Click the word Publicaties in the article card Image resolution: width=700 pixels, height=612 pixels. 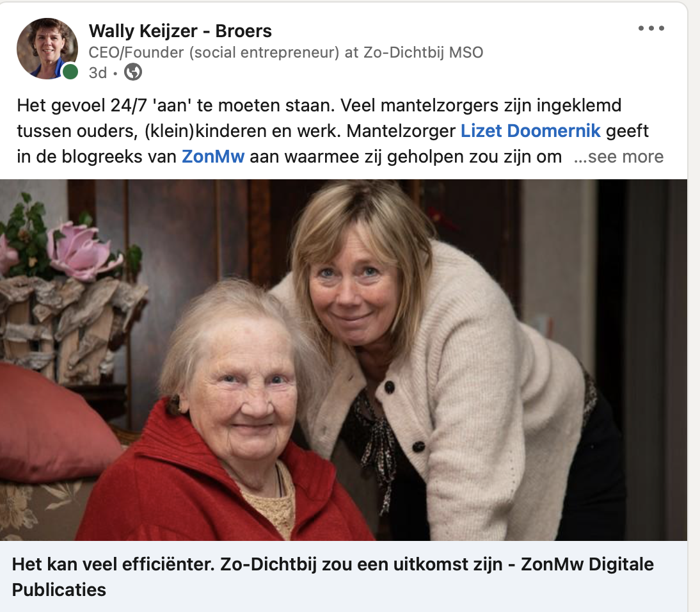[59, 590]
